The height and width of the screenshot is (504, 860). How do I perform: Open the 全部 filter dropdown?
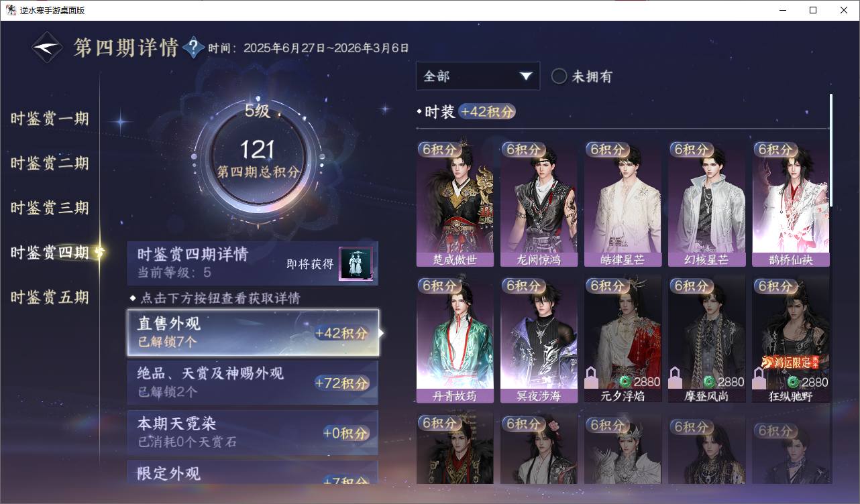pyautogui.click(x=478, y=76)
